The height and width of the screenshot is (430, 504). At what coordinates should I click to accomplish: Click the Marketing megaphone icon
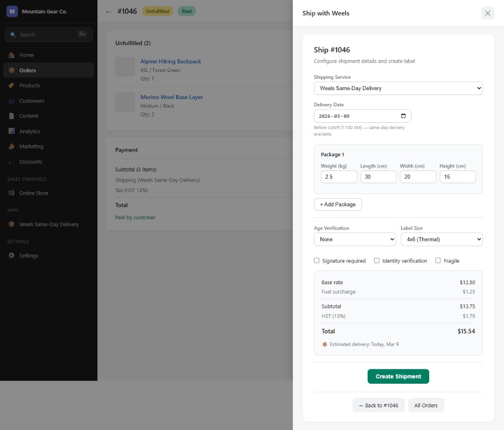tap(12, 146)
